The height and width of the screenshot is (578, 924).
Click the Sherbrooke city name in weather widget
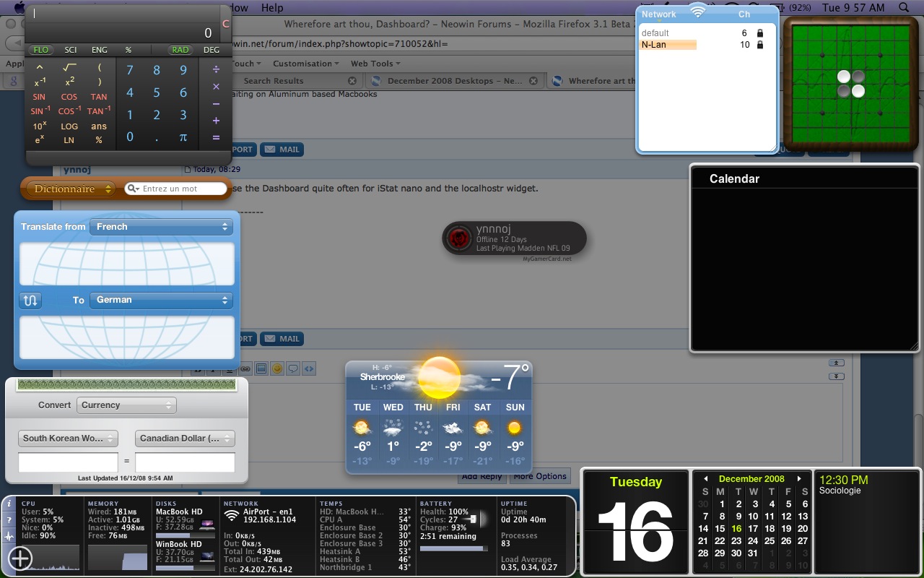(x=383, y=377)
